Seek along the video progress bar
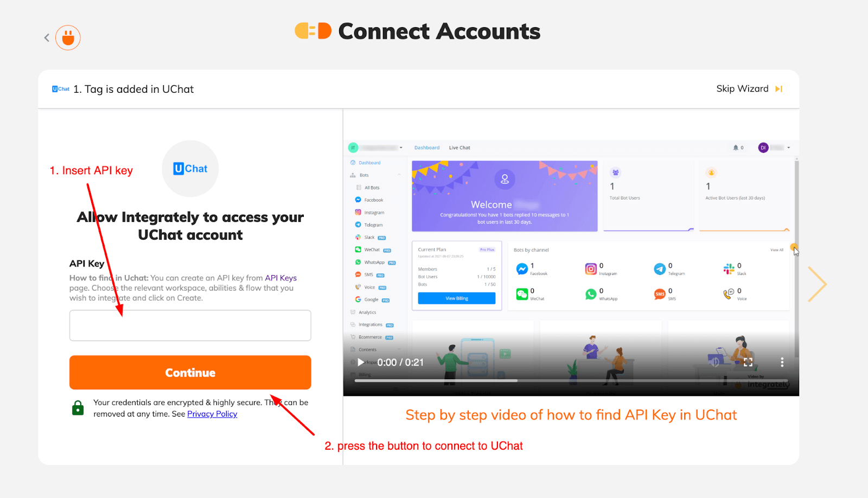The image size is (868, 498). coord(571,381)
